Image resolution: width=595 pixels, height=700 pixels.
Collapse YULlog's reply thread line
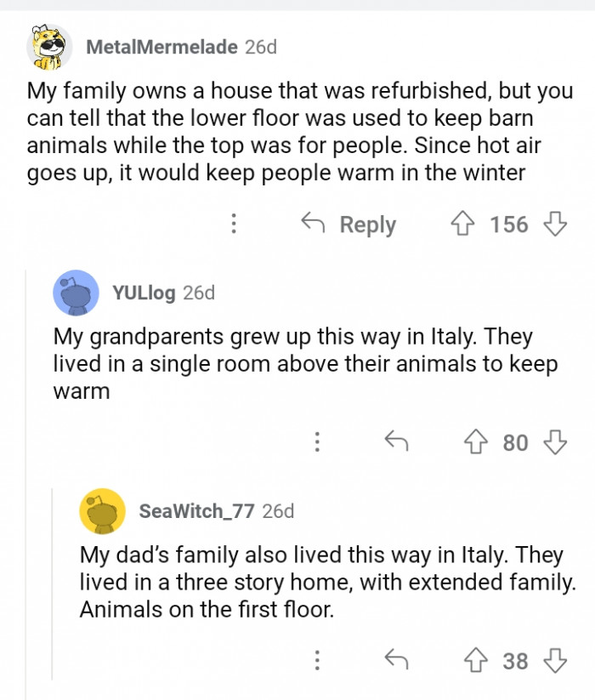tap(26, 476)
